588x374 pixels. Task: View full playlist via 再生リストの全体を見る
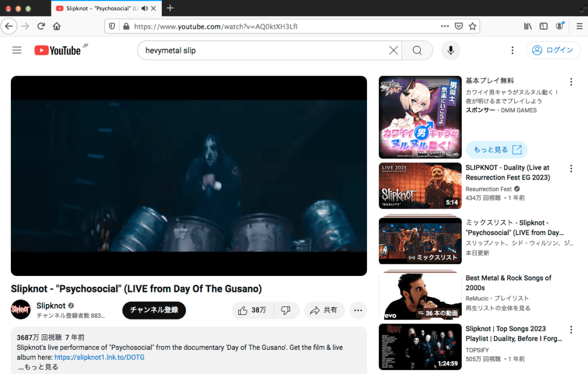pos(498,308)
